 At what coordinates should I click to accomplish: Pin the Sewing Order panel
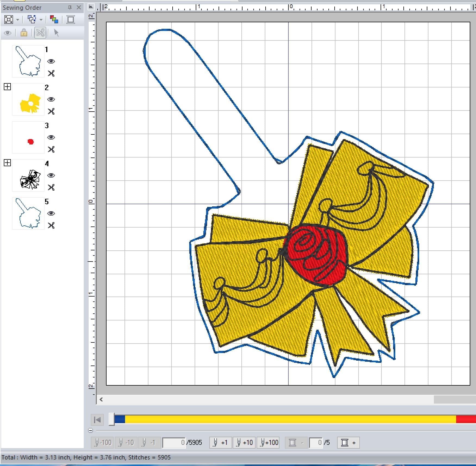[x=70, y=8]
